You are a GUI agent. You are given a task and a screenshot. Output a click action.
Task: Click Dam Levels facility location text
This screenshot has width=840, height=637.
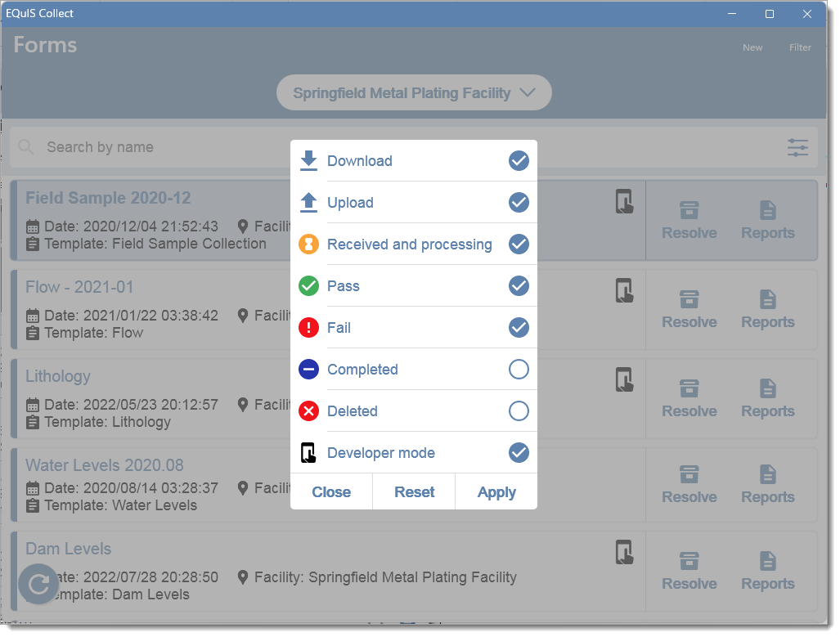click(x=386, y=577)
